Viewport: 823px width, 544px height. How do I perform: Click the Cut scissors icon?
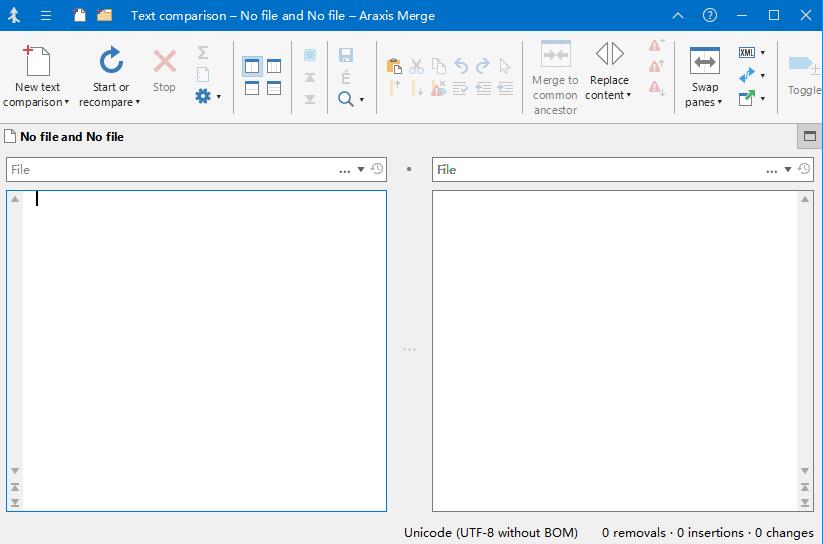[x=416, y=66]
